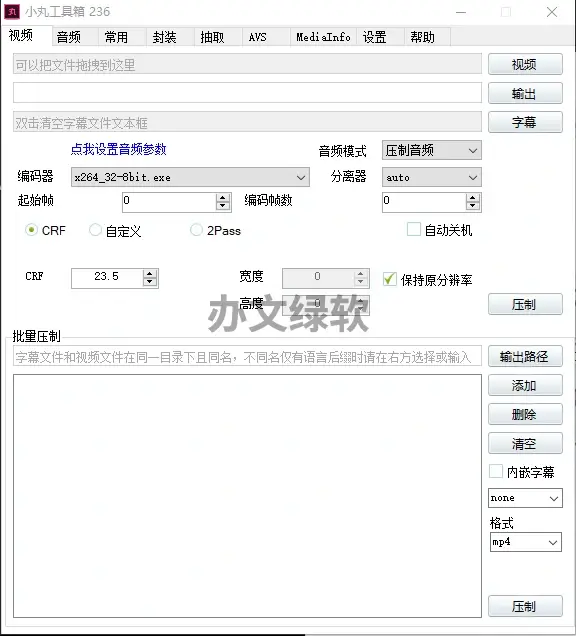576x636 pixels.
Task: Increase the CRF value with up arrow
Action: pyautogui.click(x=150, y=274)
